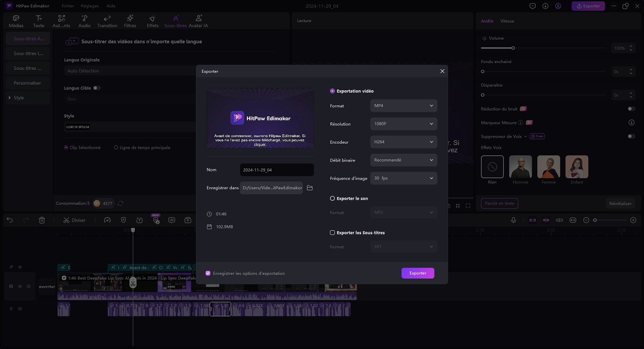Screen dimensions: 644x349
Task: Uncheck Enregistrer les options d'exportation
Action: [208, 273]
